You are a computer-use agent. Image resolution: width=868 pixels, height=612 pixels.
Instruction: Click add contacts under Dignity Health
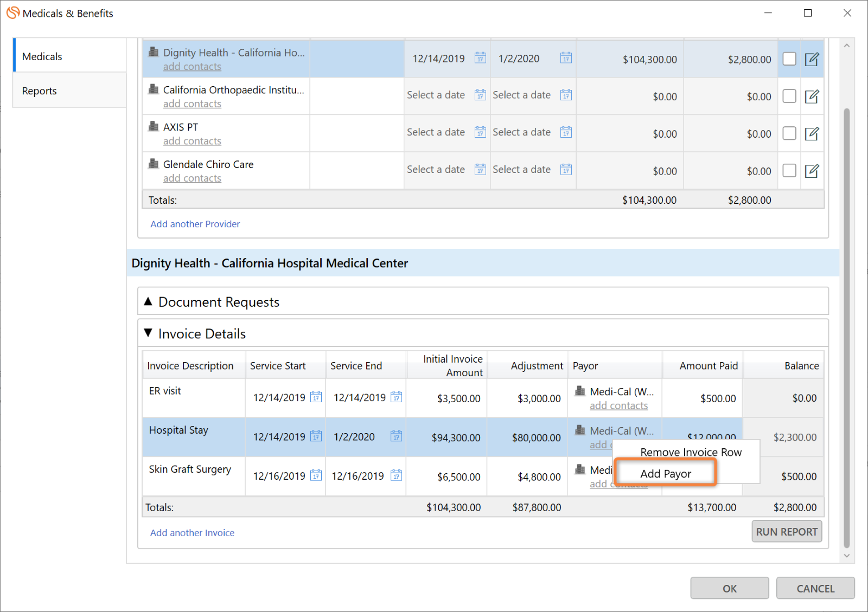point(192,67)
